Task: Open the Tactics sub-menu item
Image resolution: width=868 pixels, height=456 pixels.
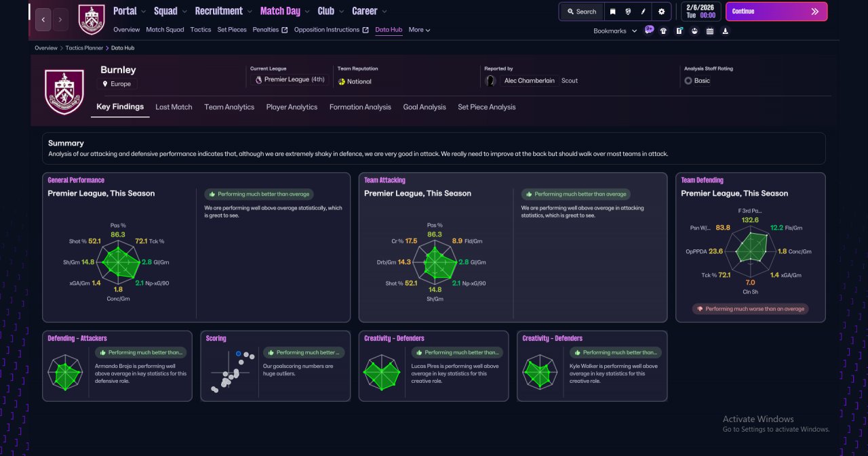Action: [x=201, y=30]
